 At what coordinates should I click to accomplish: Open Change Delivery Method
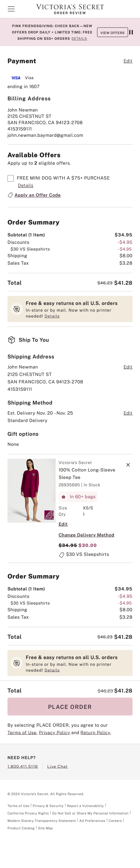86,535
